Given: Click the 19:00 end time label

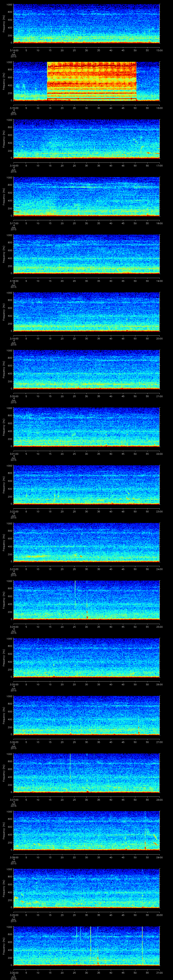Looking at the screenshot, I should point(159,281).
